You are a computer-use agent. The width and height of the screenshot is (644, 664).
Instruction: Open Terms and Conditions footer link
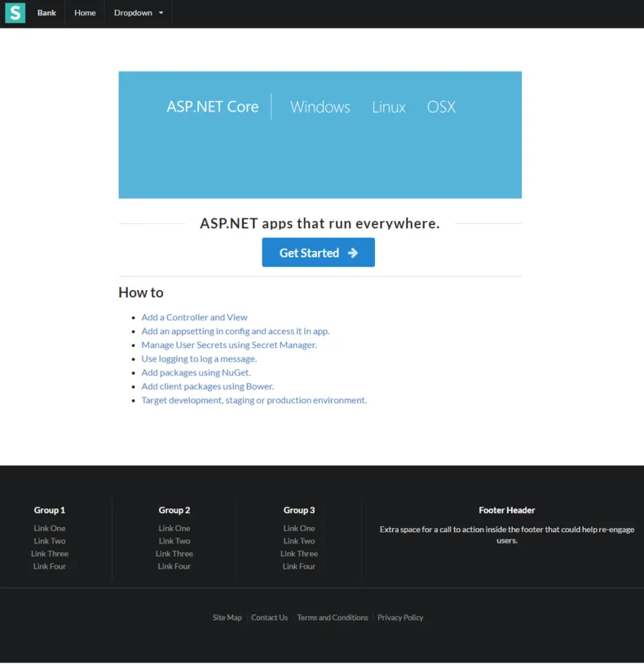click(x=333, y=618)
